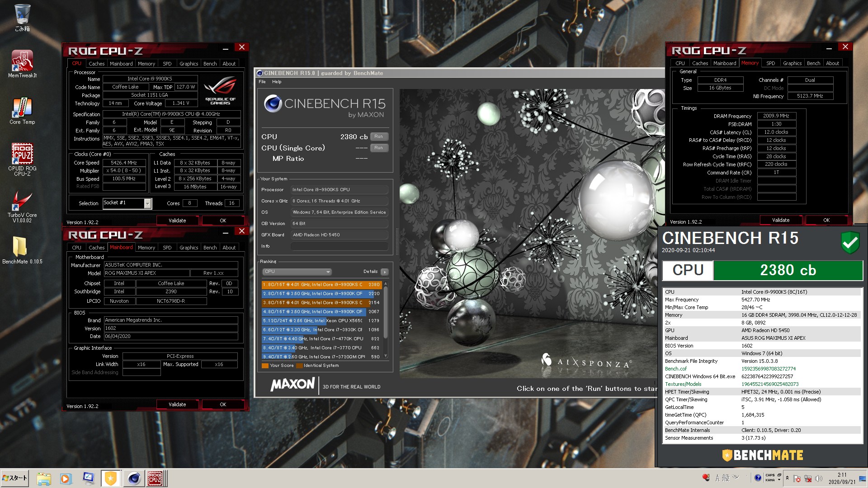Click OK in bottom-left Mainboard CPU-Z window
The width and height of the screenshot is (868, 488).
[x=223, y=404]
